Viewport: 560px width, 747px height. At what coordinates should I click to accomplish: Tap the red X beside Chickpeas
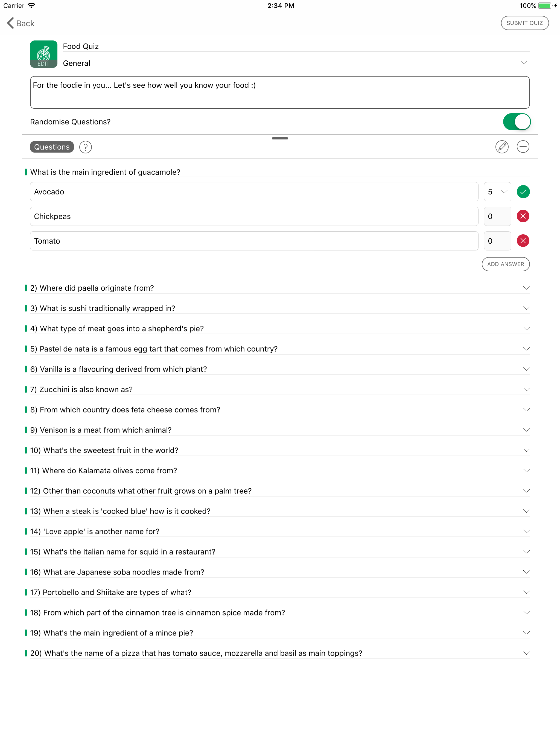(x=523, y=217)
